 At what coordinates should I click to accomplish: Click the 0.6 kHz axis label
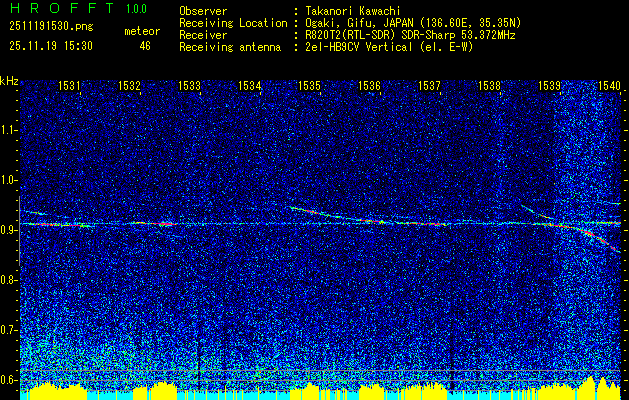(x=7, y=380)
